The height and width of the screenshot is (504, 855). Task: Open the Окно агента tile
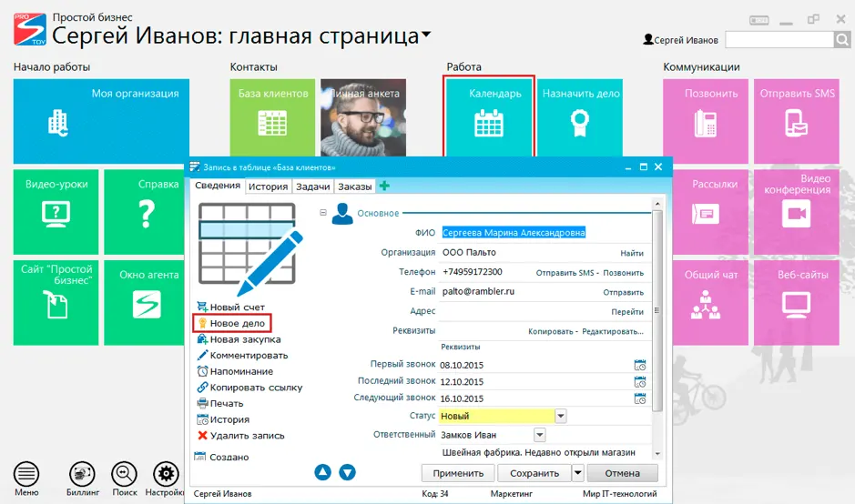[144, 302]
